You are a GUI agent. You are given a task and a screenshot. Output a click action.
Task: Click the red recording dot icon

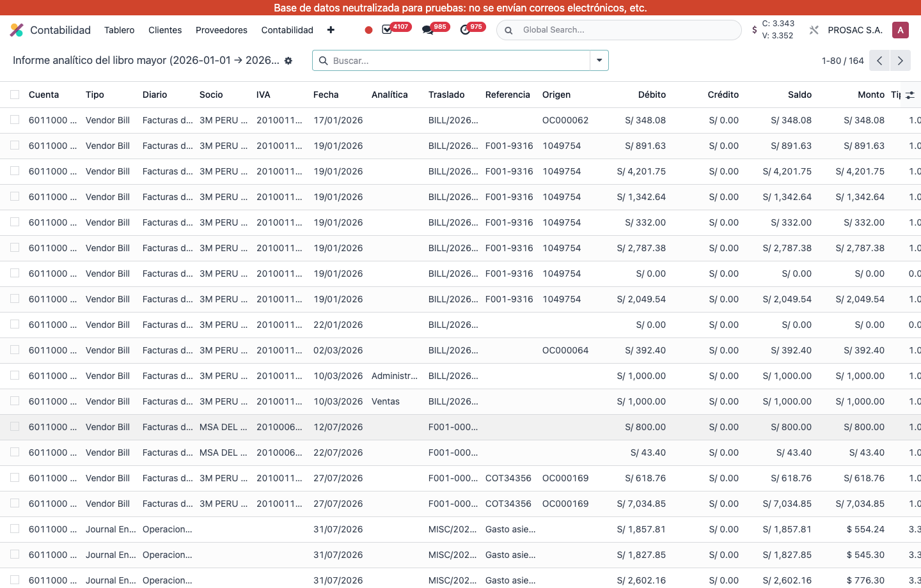(368, 30)
